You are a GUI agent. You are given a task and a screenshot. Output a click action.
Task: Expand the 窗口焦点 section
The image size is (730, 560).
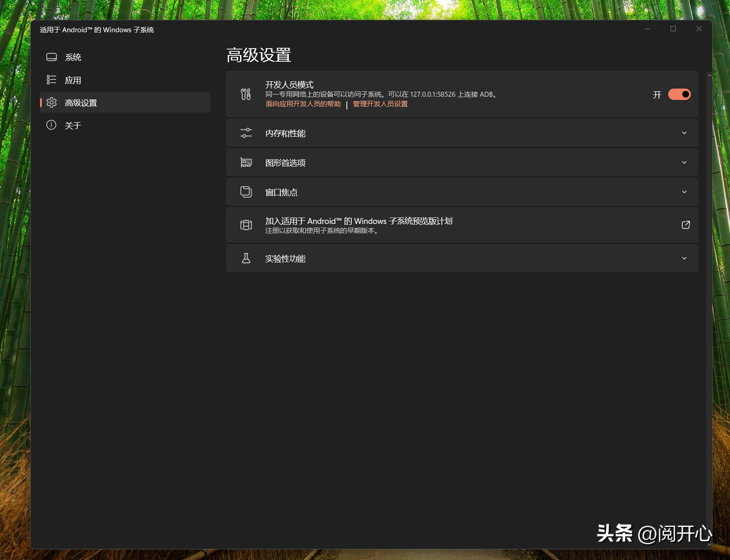[x=684, y=192]
